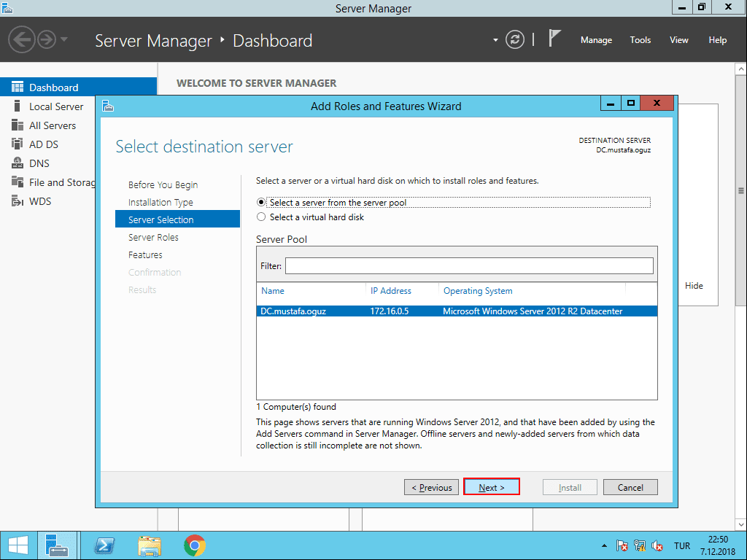Viewport: 747px width, 560px height.
Task: Click the TUR input language indicator
Action: pyautogui.click(x=682, y=545)
